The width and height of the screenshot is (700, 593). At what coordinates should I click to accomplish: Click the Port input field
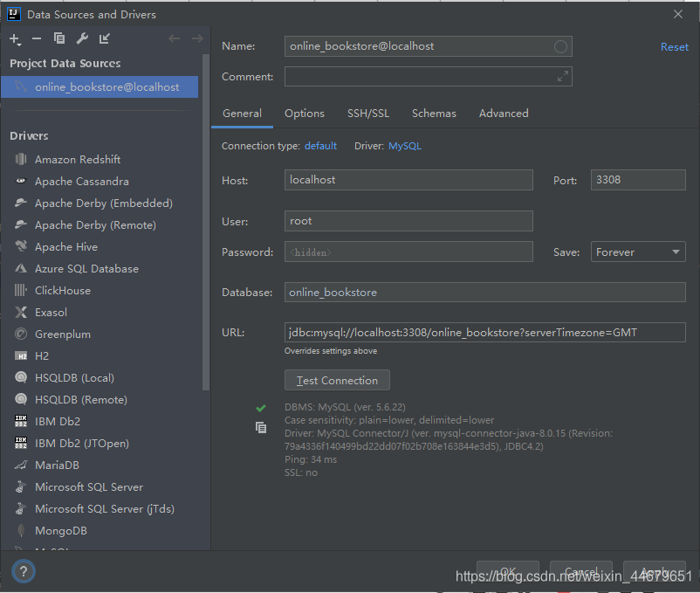tap(638, 180)
